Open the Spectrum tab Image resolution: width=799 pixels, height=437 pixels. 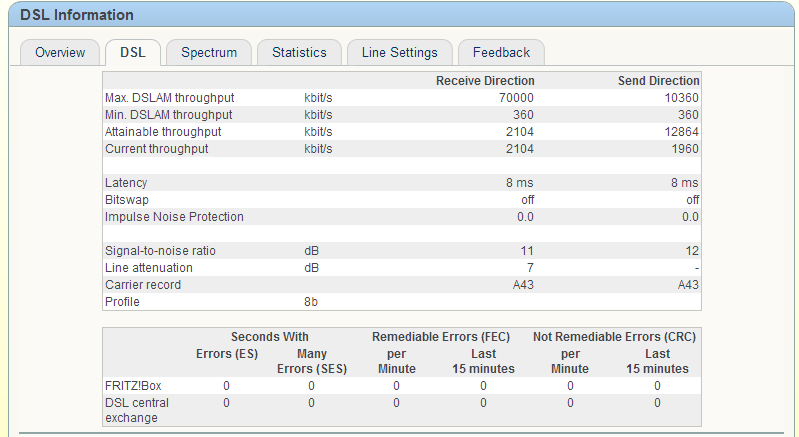[209, 53]
